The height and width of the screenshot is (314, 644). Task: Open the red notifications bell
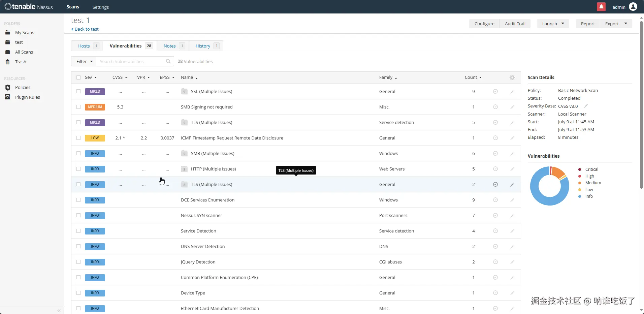coord(601,7)
